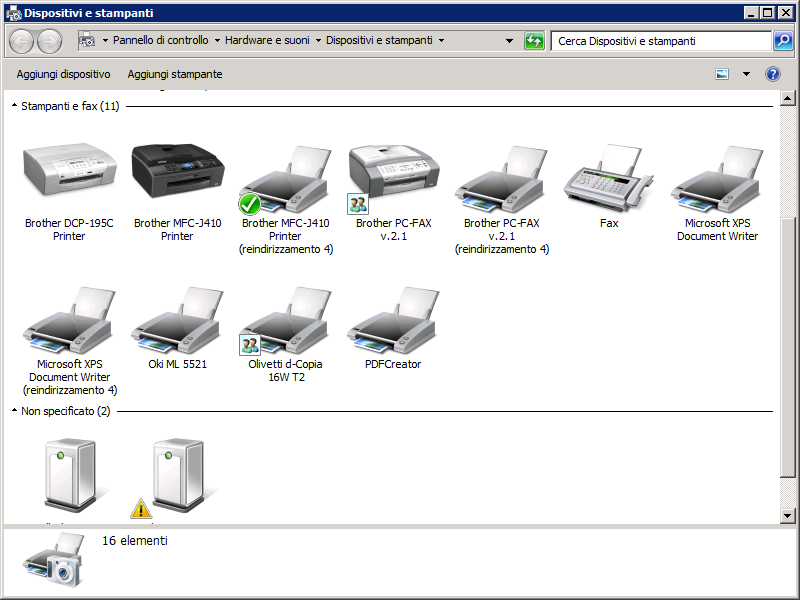Click Dispositivi e stampanti breadcrumb
Image resolution: width=800 pixels, height=600 pixels.
[379, 40]
